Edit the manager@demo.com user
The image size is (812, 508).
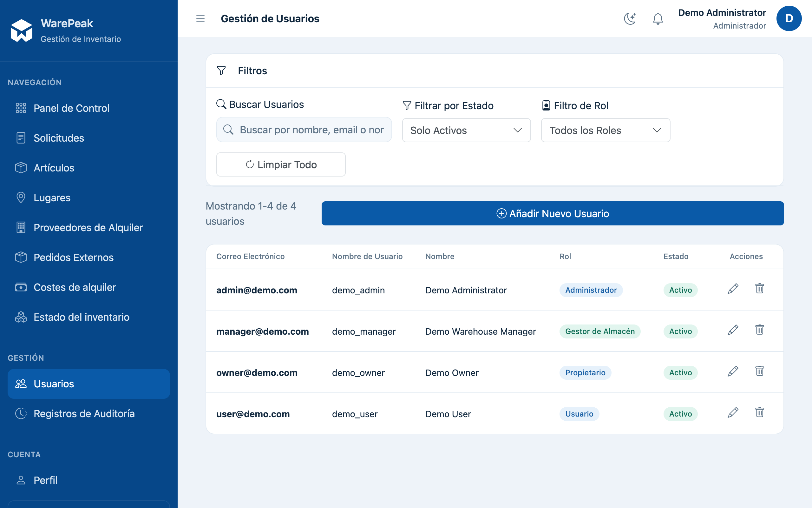733,330
